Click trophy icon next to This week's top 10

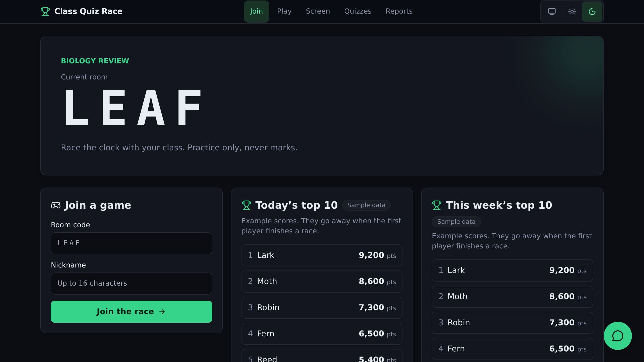pos(437,205)
